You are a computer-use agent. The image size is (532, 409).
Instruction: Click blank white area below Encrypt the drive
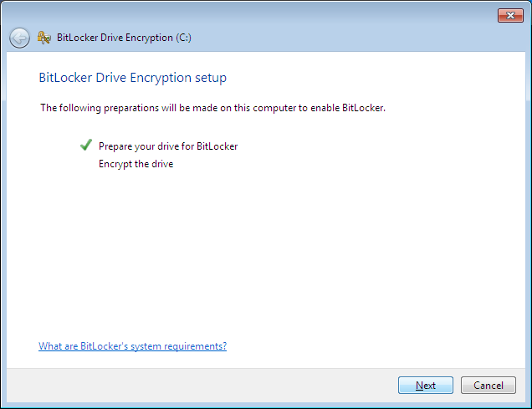click(x=264, y=254)
